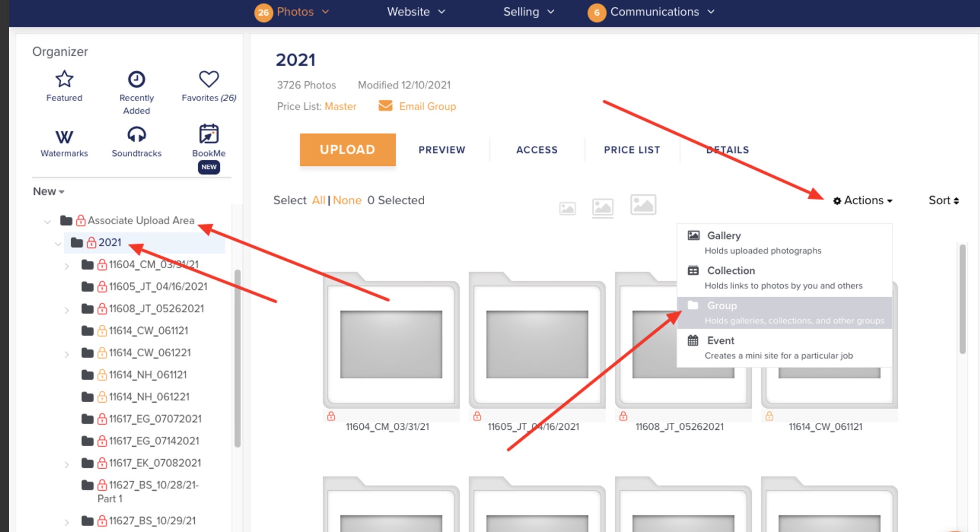Click the Communications notification badge 6
The image size is (980, 532).
(x=597, y=13)
